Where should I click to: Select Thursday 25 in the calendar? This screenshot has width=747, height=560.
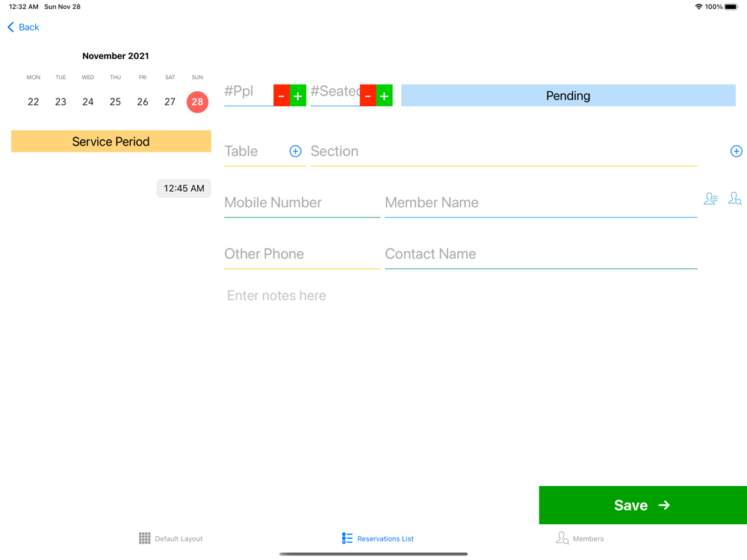(x=115, y=102)
